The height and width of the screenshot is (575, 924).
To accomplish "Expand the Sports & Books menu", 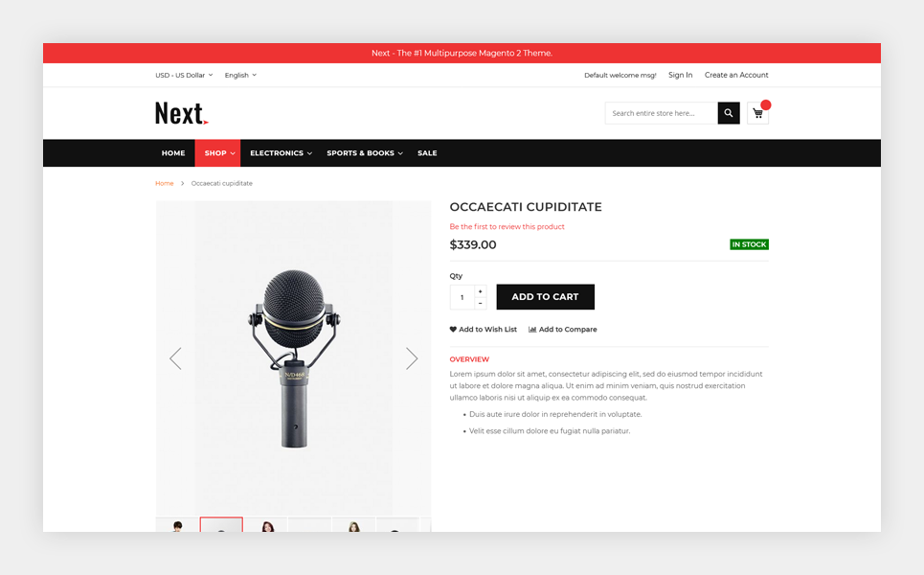I will tap(365, 153).
